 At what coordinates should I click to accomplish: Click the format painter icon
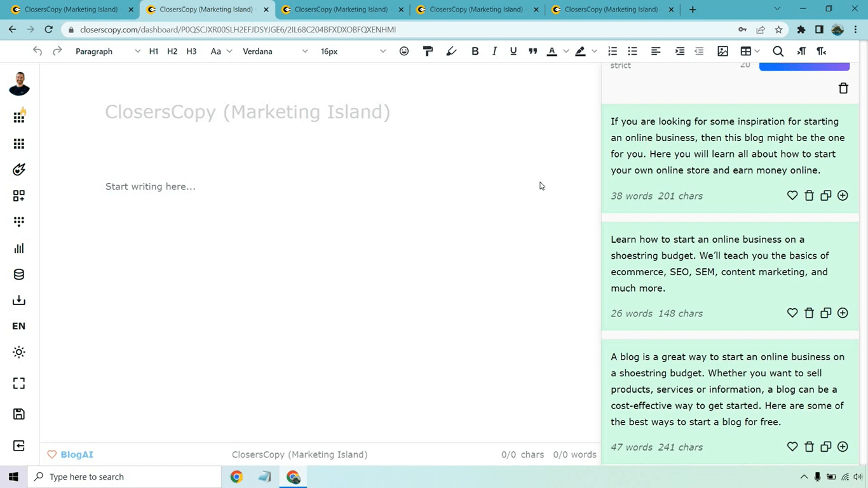428,51
